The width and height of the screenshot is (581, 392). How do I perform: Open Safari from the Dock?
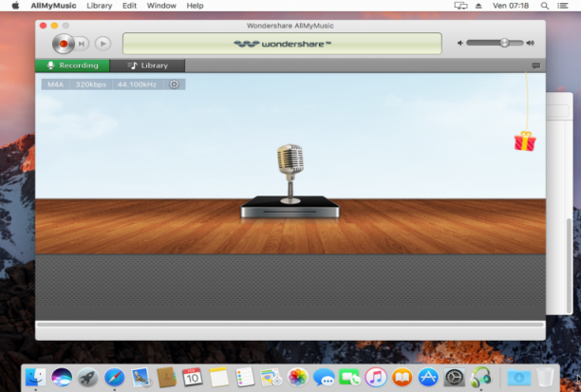coord(114,378)
